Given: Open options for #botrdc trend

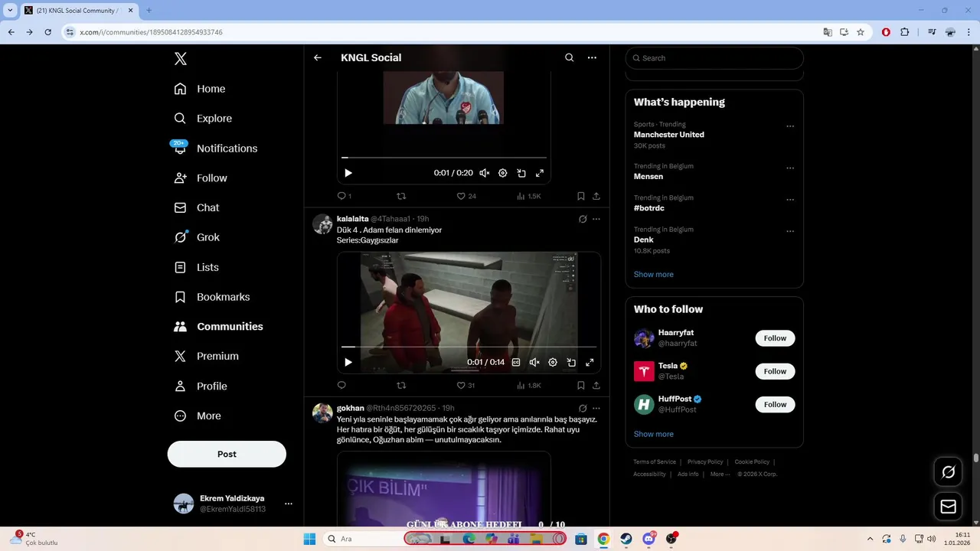Looking at the screenshot, I should [x=790, y=200].
